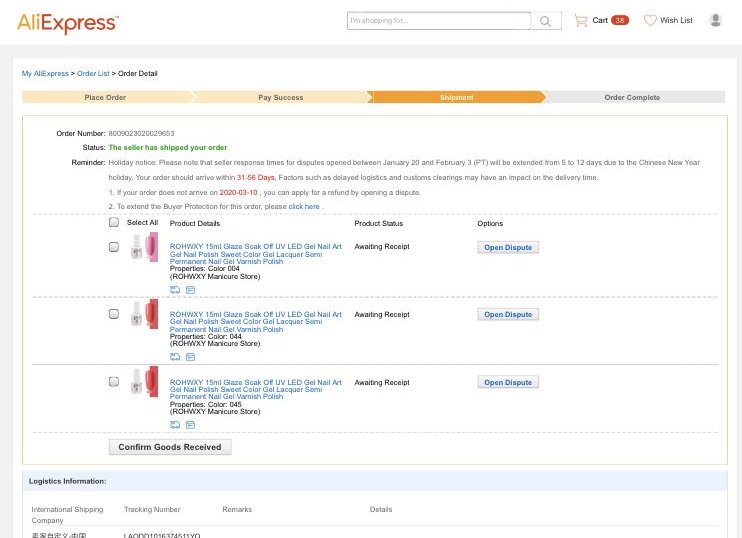Click the Pay Success progress step
This screenshot has width=742, height=538.
click(x=281, y=97)
